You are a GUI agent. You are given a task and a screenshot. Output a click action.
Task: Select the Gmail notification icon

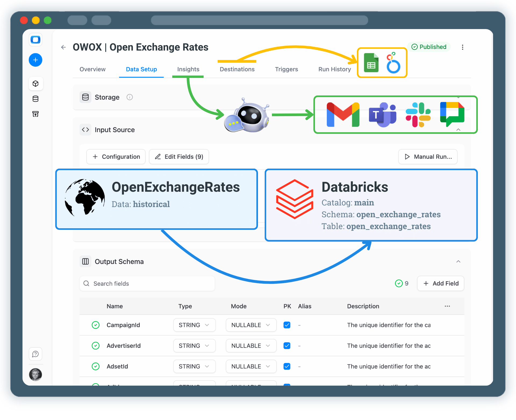342,114
